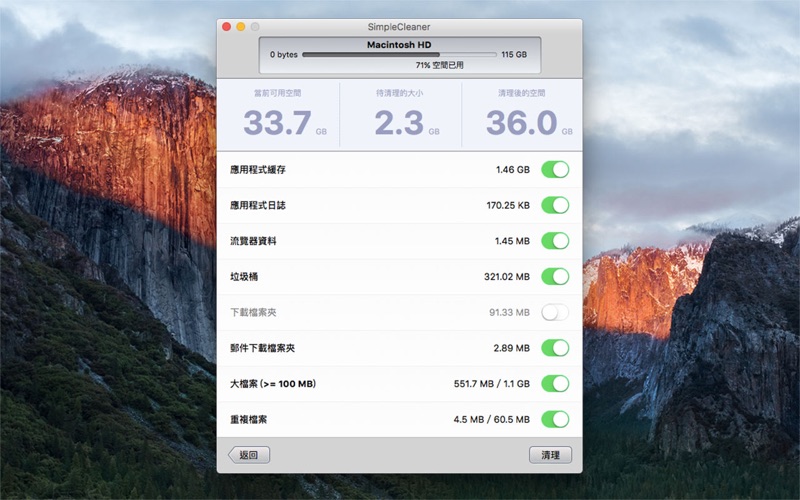This screenshot has width=800, height=500.
Task: Select the 重複檔案 row label
Action: [248, 419]
